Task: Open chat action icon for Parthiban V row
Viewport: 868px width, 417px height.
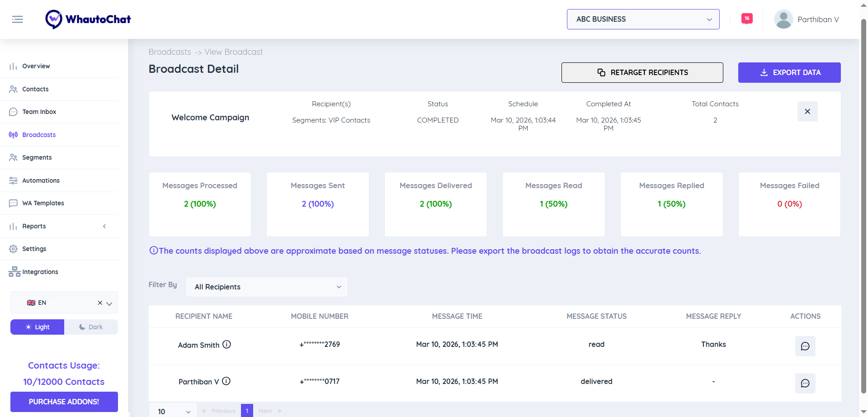Action: point(805,383)
